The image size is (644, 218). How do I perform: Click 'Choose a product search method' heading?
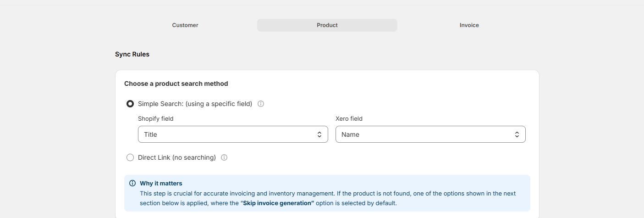pyautogui.click(x=176, y=84)
